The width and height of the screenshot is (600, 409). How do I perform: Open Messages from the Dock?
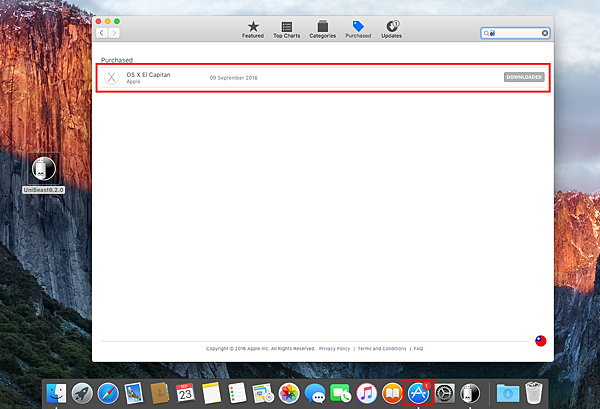(x=315, y=393)
